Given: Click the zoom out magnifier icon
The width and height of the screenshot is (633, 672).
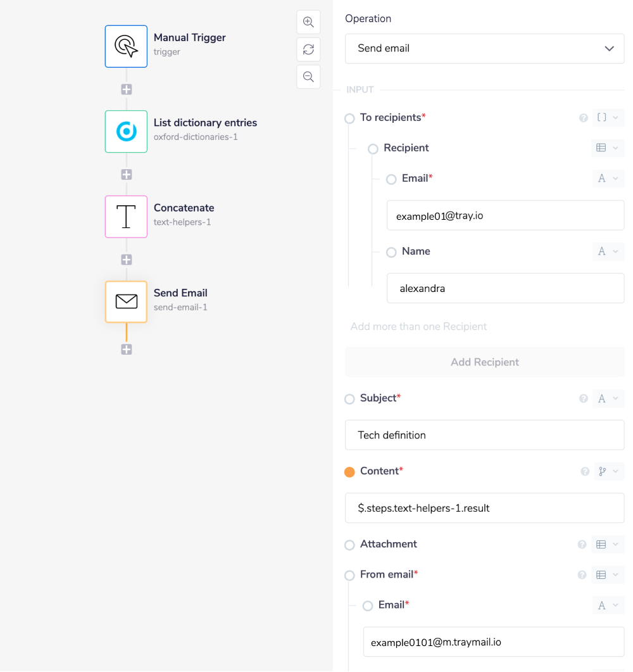Looking at the screenshot, I should tap(308, 77).
